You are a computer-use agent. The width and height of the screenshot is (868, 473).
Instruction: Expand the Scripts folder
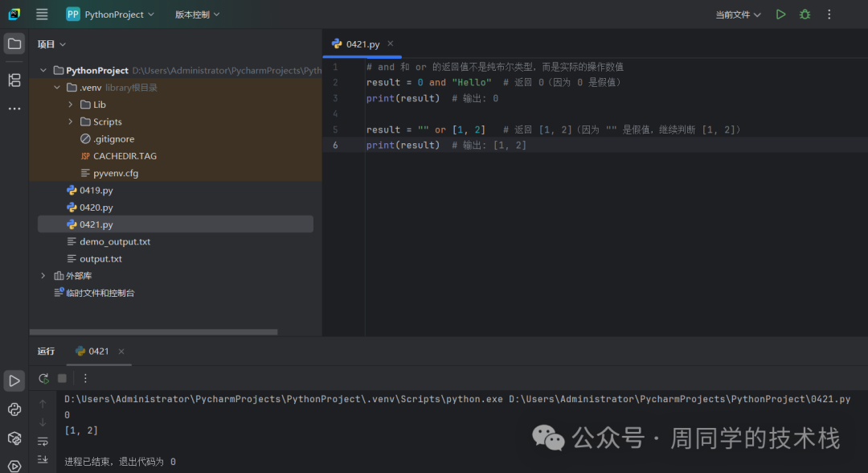[71, 122]
